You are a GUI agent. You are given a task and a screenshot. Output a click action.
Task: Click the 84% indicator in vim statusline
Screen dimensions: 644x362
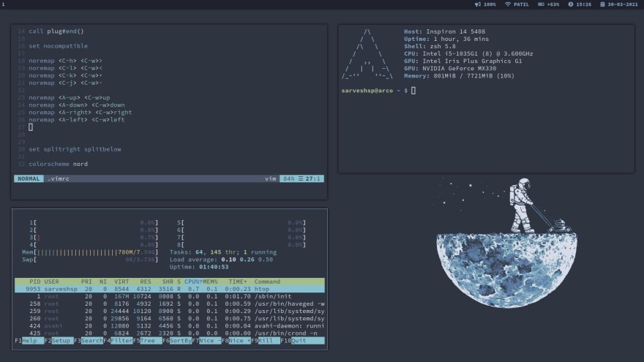(289, 178)
